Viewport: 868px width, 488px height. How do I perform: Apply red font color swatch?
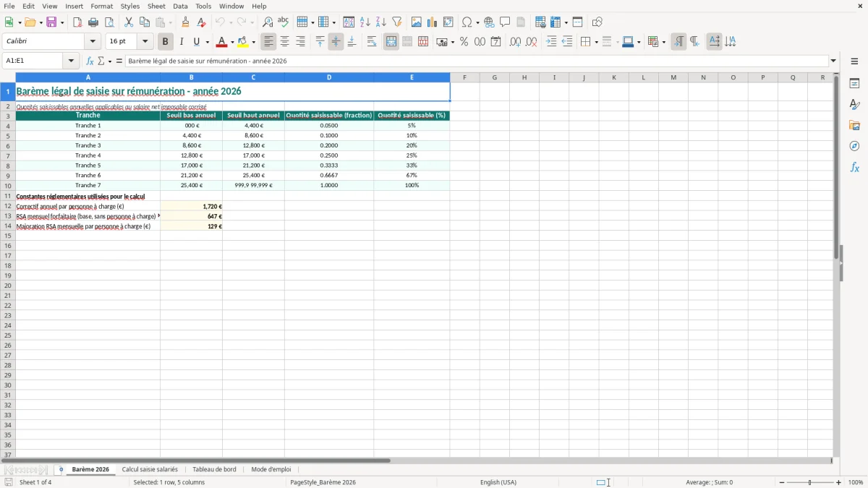[x=222, y=42]
